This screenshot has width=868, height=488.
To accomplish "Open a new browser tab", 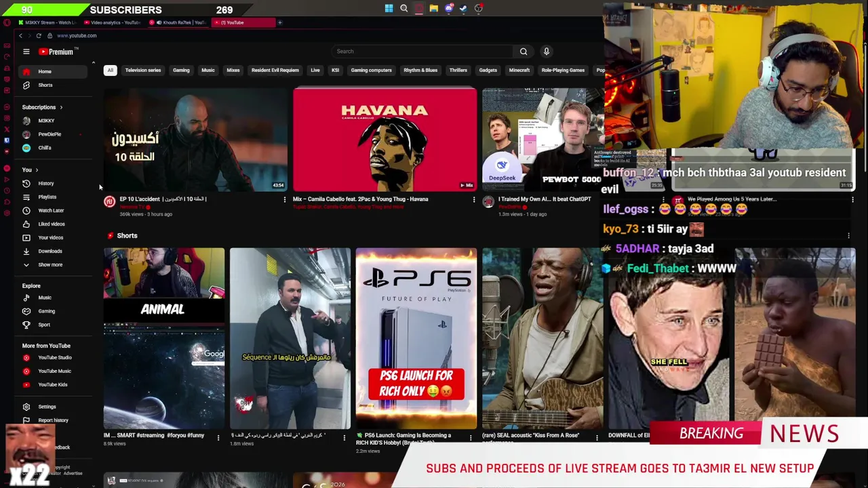I will tap(280, 22).
